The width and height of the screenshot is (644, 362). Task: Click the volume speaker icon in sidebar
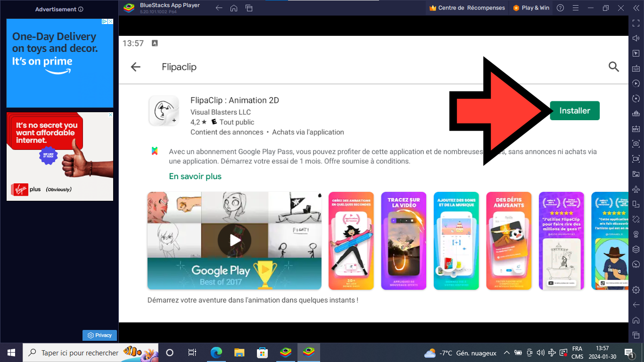(x=636, y=38)
